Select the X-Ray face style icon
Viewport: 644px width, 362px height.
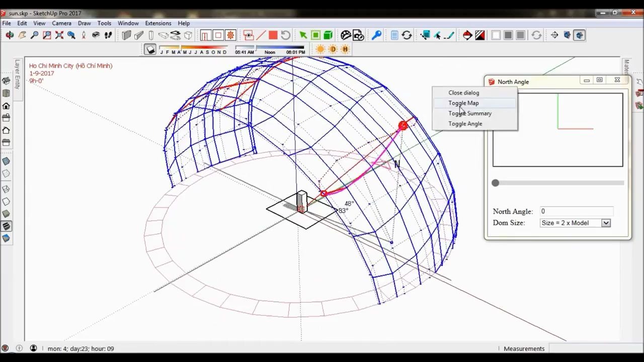click(x=6, y=161)
